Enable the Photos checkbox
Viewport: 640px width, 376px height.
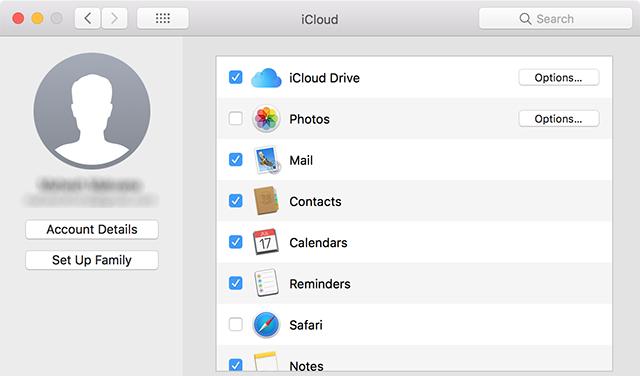click(236, 118)
